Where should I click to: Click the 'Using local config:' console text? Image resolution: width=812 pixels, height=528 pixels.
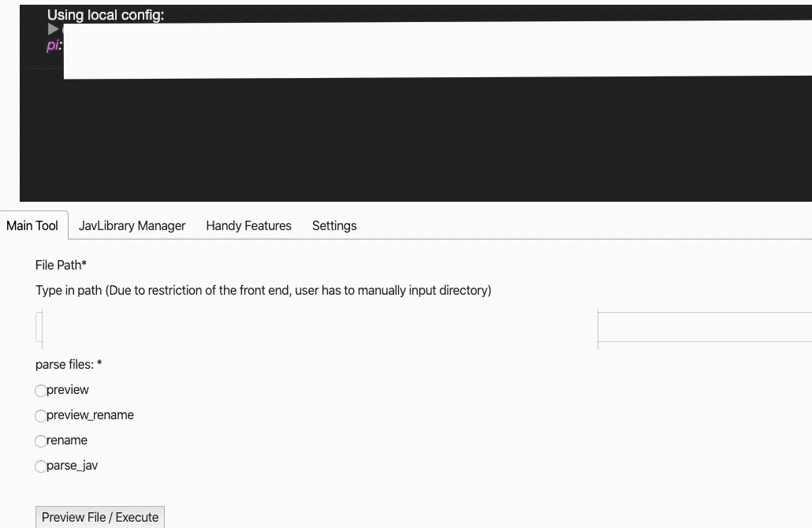[106, 15]
